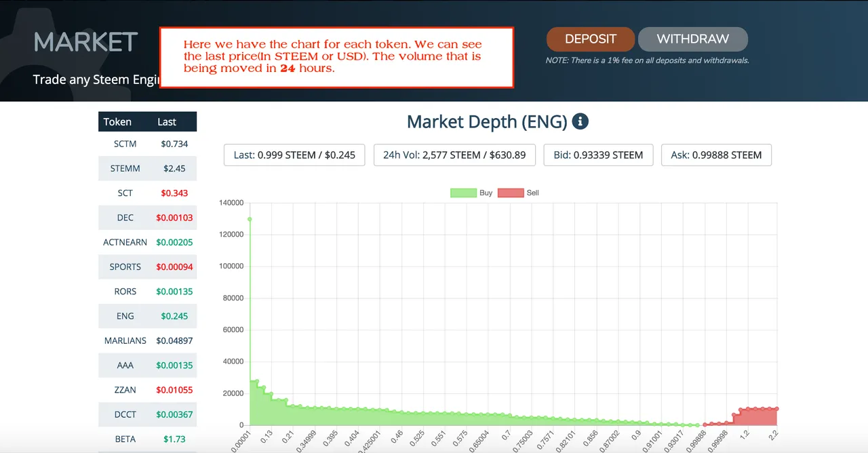868x453 pixels.
Task: Click the Last column header
Action: tap(167, 122)
